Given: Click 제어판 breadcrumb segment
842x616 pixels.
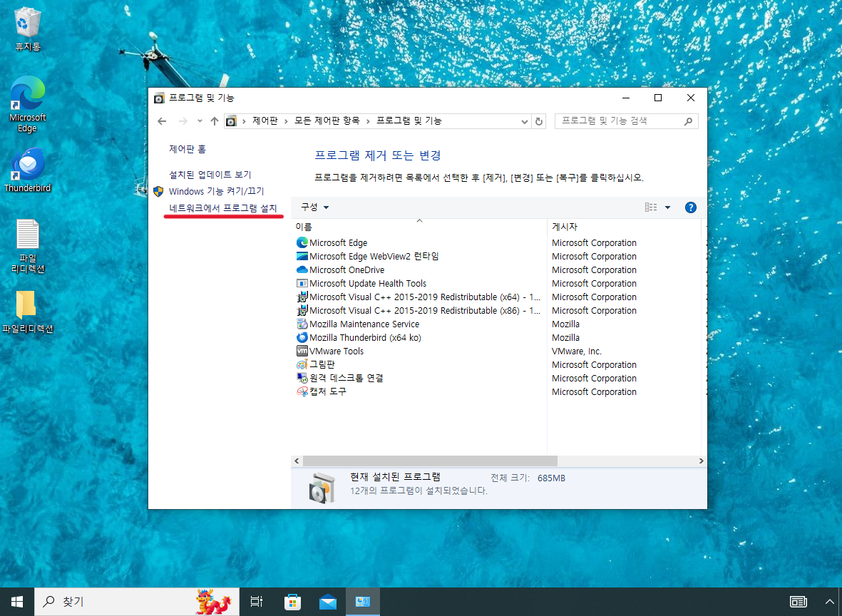Looking at the screenshot, I should (x=265, y=120).
